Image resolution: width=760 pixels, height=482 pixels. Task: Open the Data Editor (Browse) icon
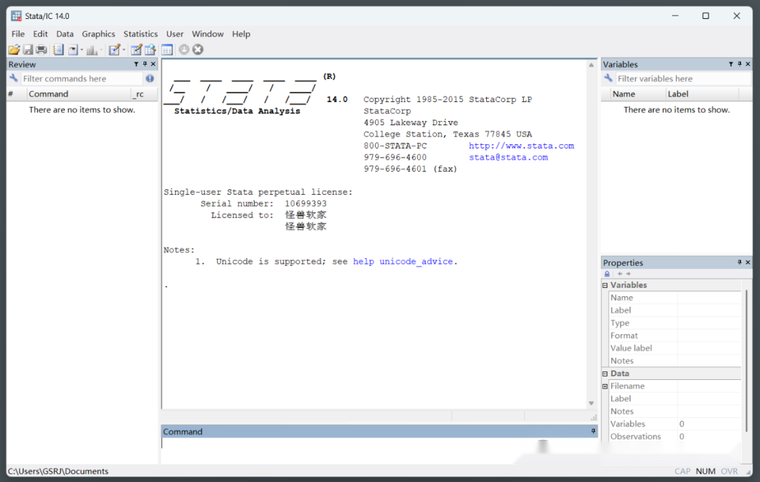pyautogui.click(x=150, y=49)
